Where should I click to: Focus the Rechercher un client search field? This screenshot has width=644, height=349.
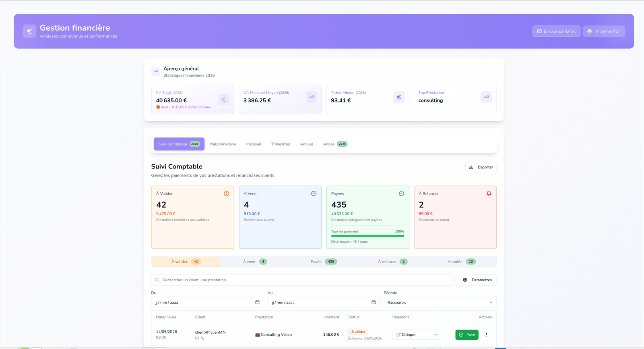click(x=303, y=280)
